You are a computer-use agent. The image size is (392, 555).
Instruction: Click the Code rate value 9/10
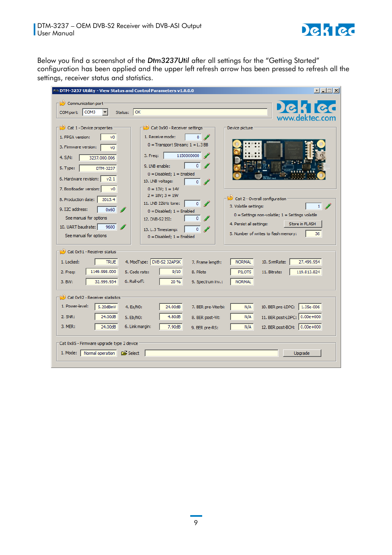171,272
